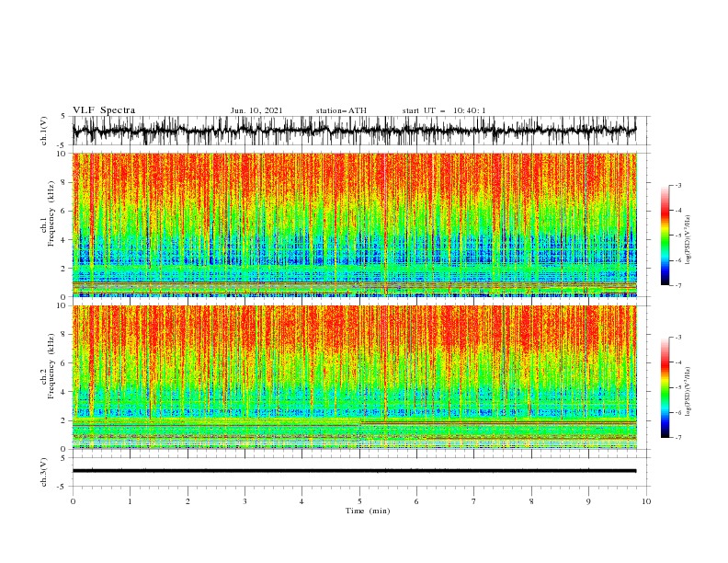728x563 pixels.
Task: Click time axis tick label '8'
Action: point(531,501)
